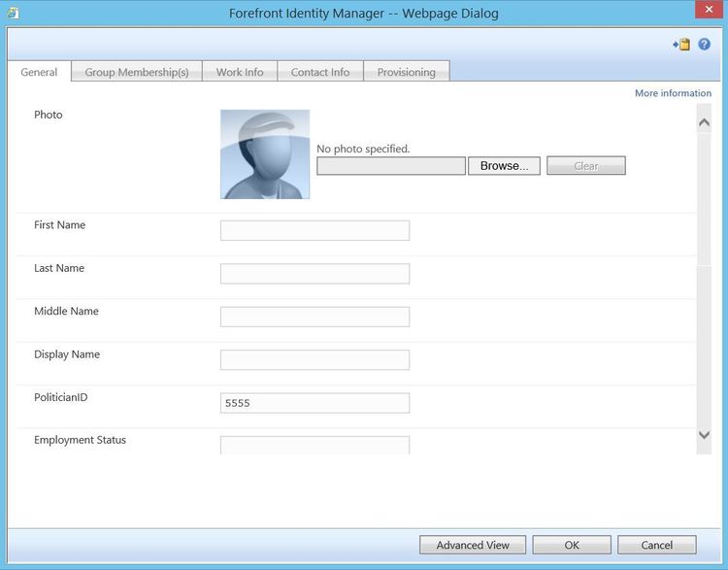This screenshot has width=728, height=570.
Task: Open the Work Info tab
Action: tap(240, 72)
